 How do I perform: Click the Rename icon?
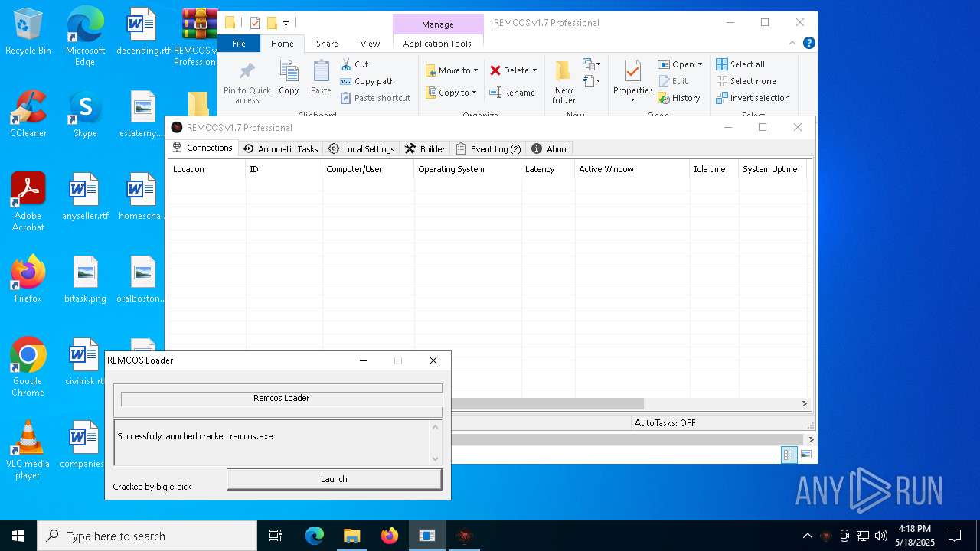click(495, 93)
